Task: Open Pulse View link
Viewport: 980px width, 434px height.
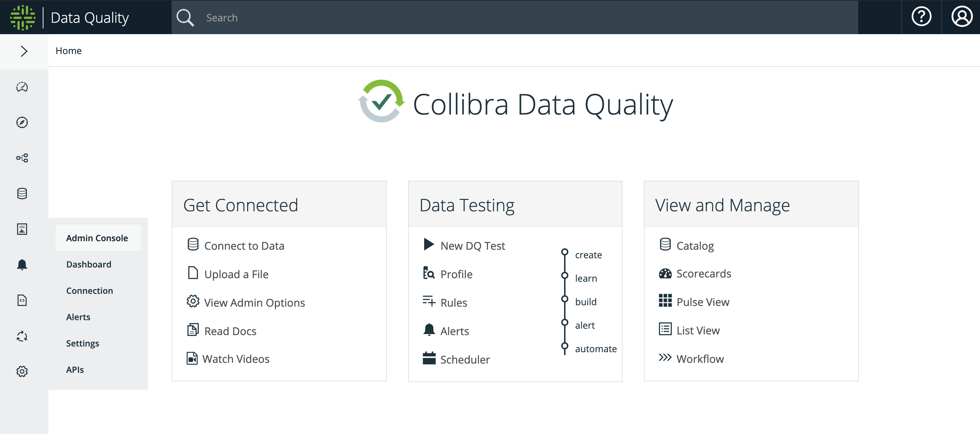Action: 703,302
